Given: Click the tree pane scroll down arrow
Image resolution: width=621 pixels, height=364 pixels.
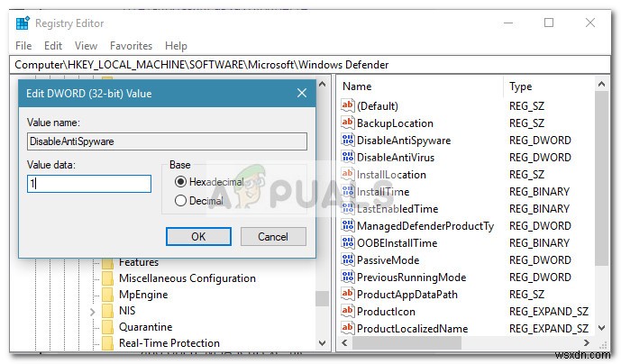Looking at the screenshot, I should (323, 343).
